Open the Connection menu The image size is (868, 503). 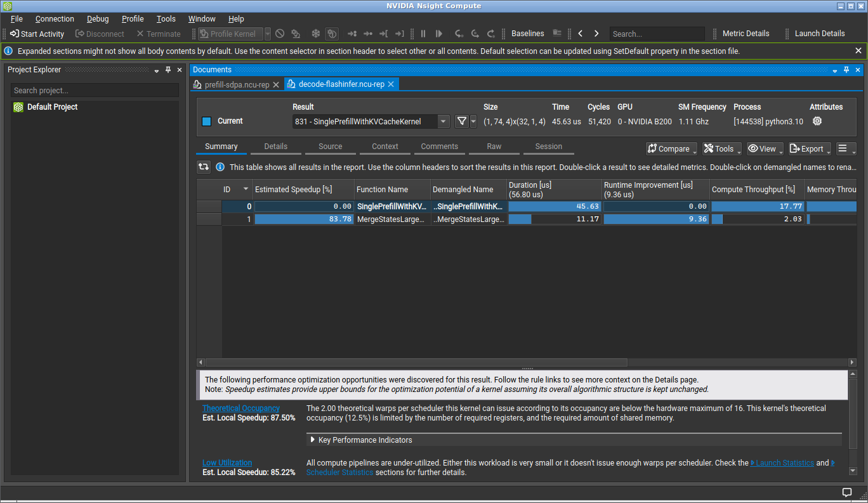55,19
